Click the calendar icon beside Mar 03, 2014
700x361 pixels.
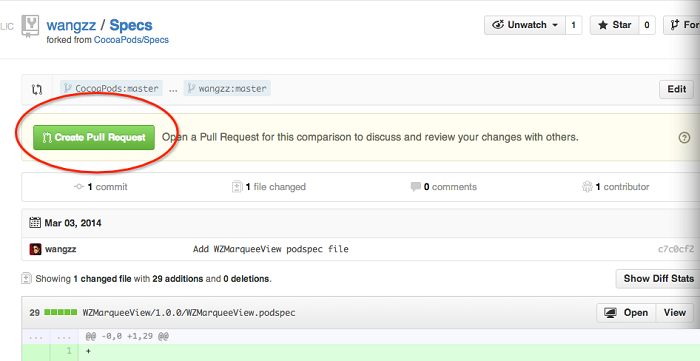point(35,222)
